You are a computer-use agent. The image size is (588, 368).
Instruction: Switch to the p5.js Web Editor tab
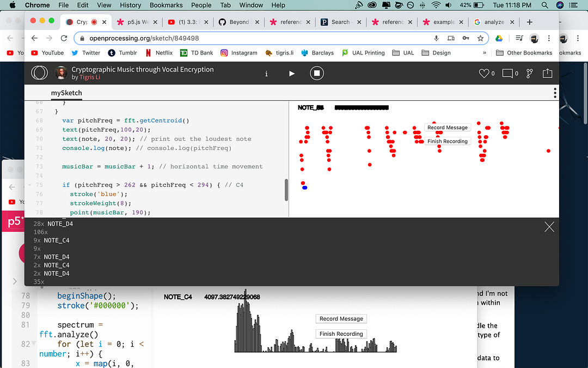click(x=137, y=22)
